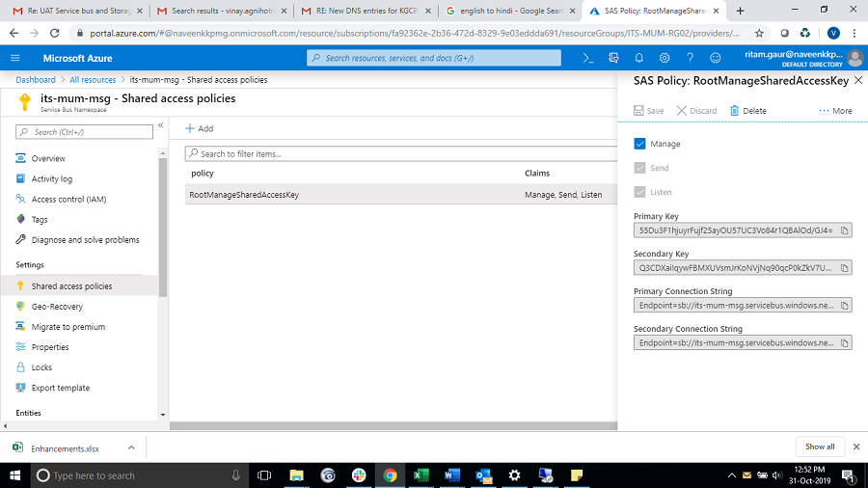Open the notifications bell
868x488 pixels.
coord(638,58)
